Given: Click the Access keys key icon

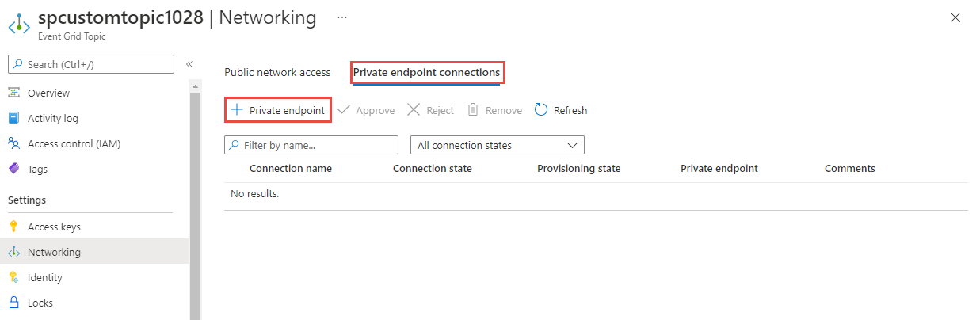Looking at the screenshot, I should (x=13, y=227).
